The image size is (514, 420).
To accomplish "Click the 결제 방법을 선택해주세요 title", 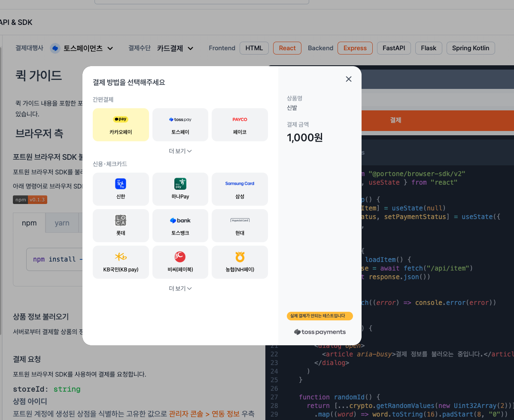I will tap(129, 82).
